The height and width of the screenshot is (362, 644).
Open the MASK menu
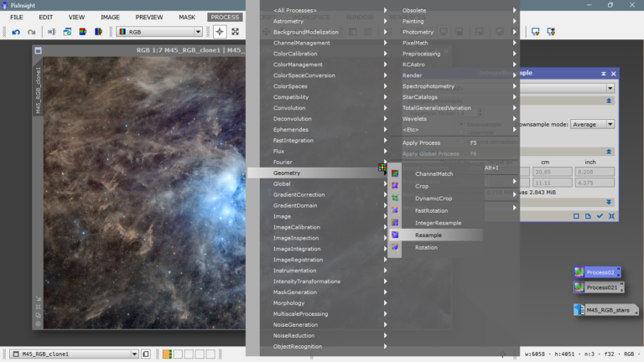[x=187, y=17]
